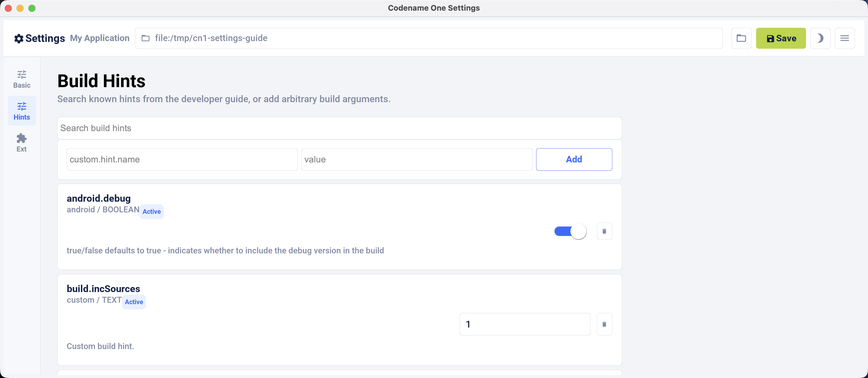Image resolution: width=868 pixels, height=378 pixels.
Task: Save the settings with Save button
Action: 781,38
